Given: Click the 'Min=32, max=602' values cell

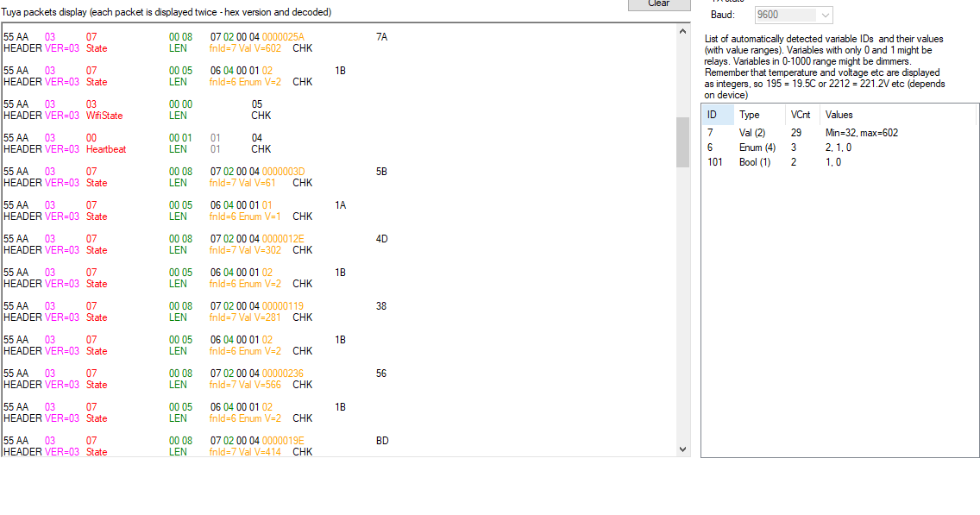Looking at the screenshot, I should point(862,133).
